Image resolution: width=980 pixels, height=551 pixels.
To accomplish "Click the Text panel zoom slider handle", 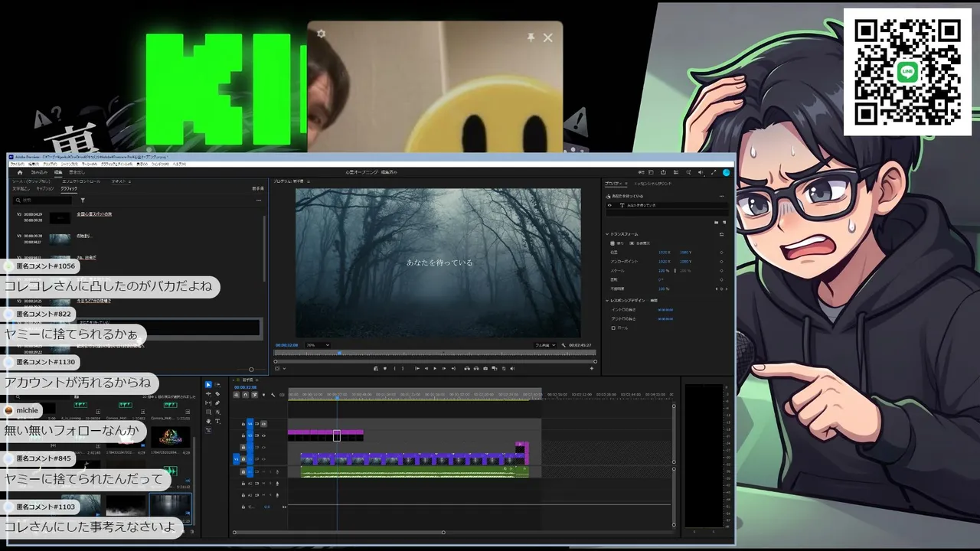I will [x=251, y=370].
